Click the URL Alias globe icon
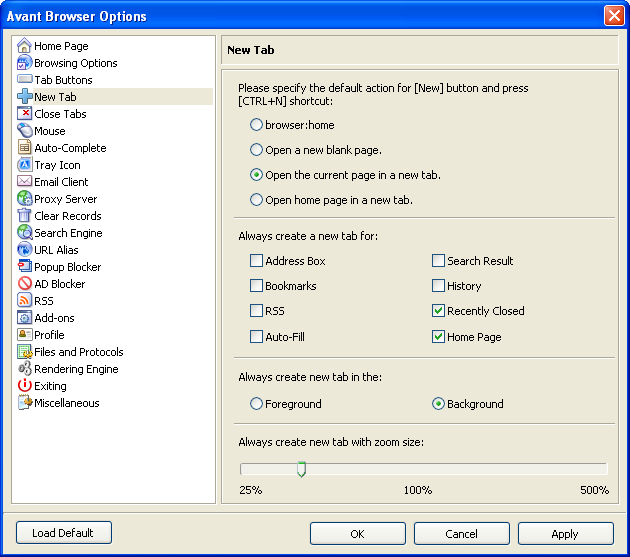630x557 pixels. pyautogui.click(x=24, y=250)
